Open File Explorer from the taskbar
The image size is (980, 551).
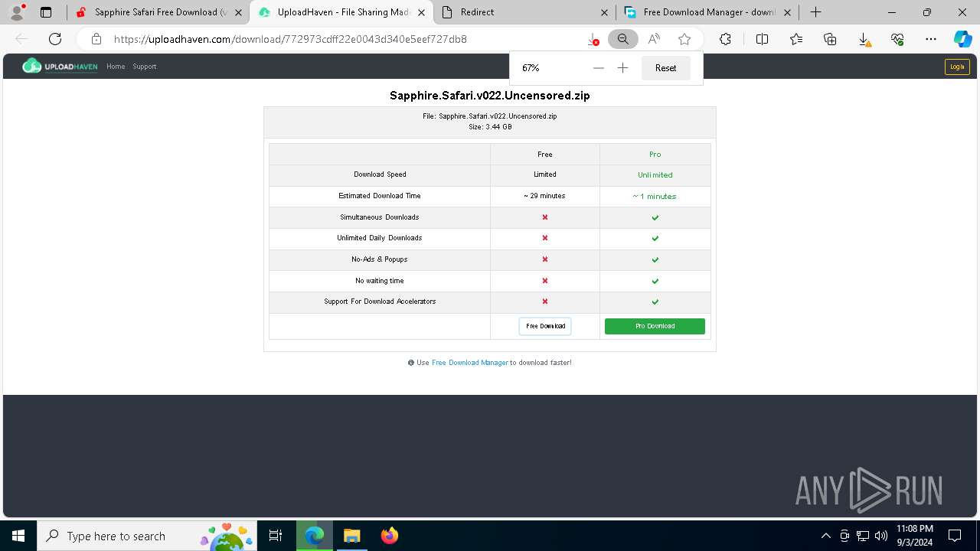click(x=351, y=536)
